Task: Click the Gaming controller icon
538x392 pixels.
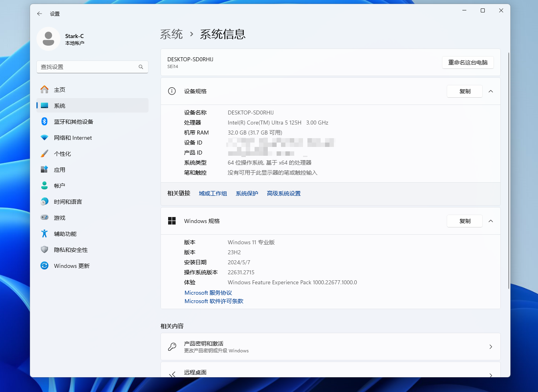Action: click(x=44, y=217)
